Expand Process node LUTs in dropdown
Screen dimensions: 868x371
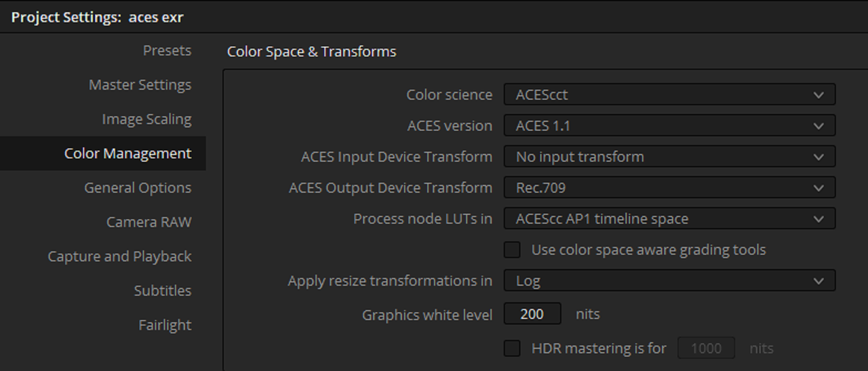point(669,218)
